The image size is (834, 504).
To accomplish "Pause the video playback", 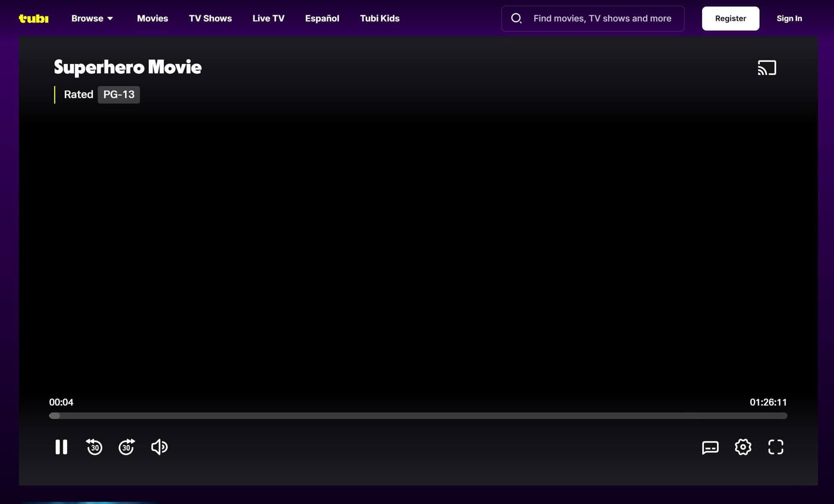I will click(61, 447).
